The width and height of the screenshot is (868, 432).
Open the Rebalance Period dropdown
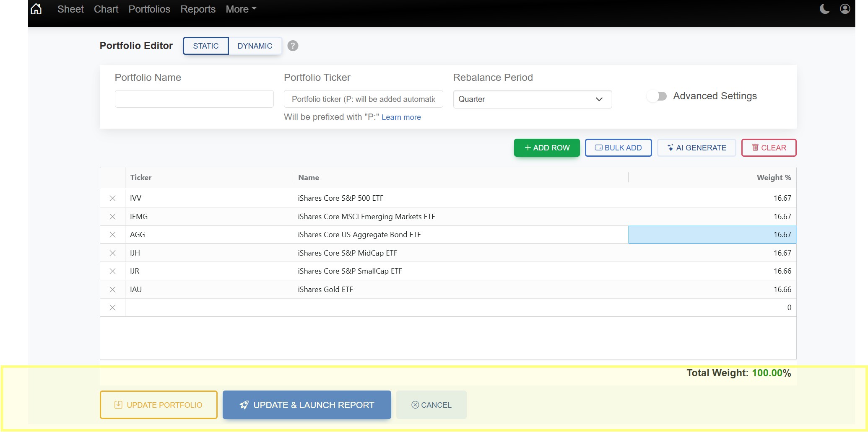point(533,99)
